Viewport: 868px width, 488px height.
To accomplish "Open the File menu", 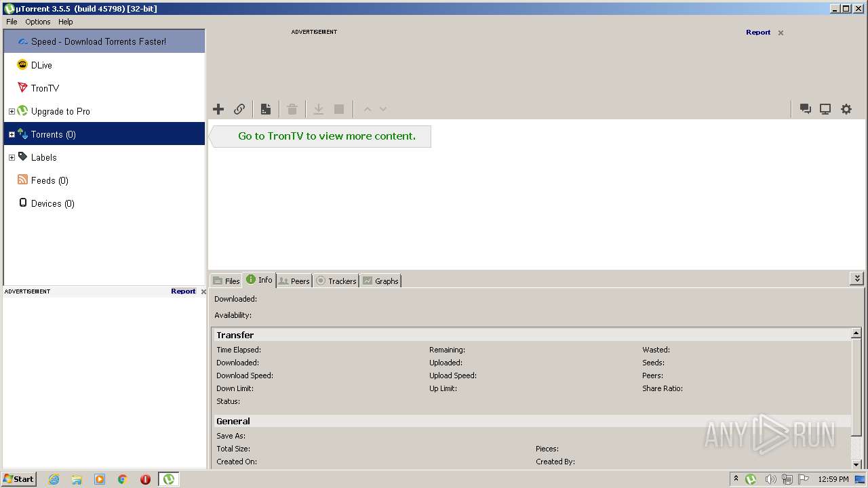I will (12, 22).
